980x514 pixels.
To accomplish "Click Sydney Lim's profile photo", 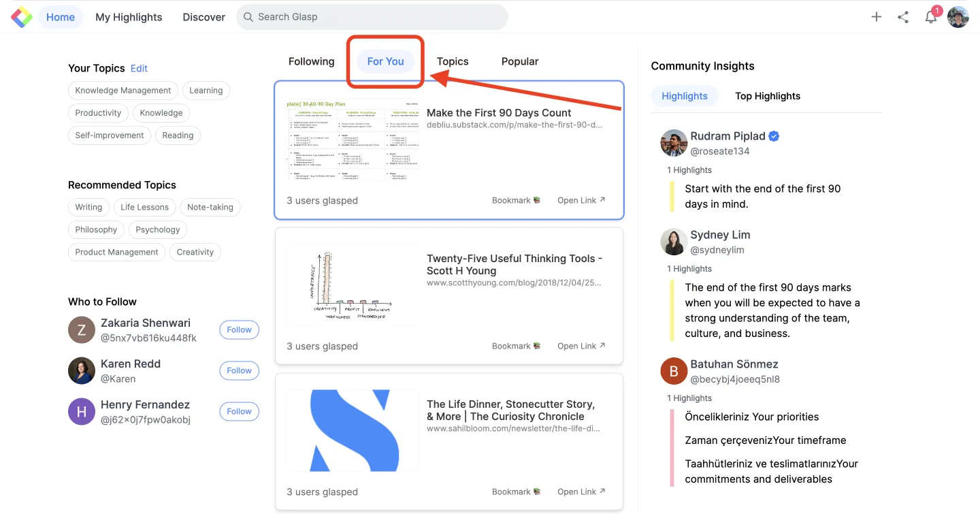I will [x=674, y=242].
